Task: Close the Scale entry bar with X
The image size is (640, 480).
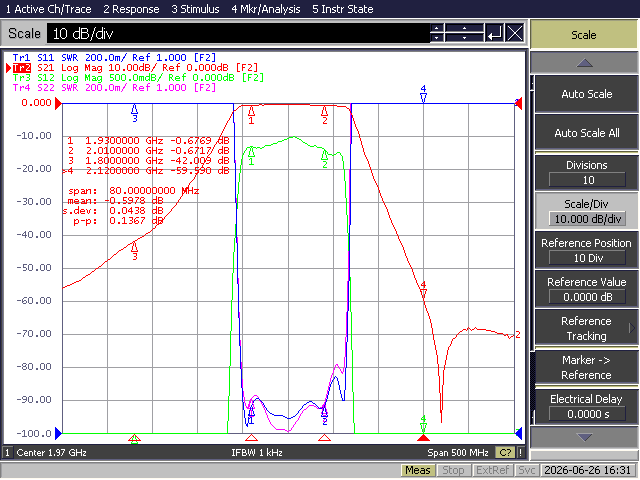Action: click(x=515, y=33)
